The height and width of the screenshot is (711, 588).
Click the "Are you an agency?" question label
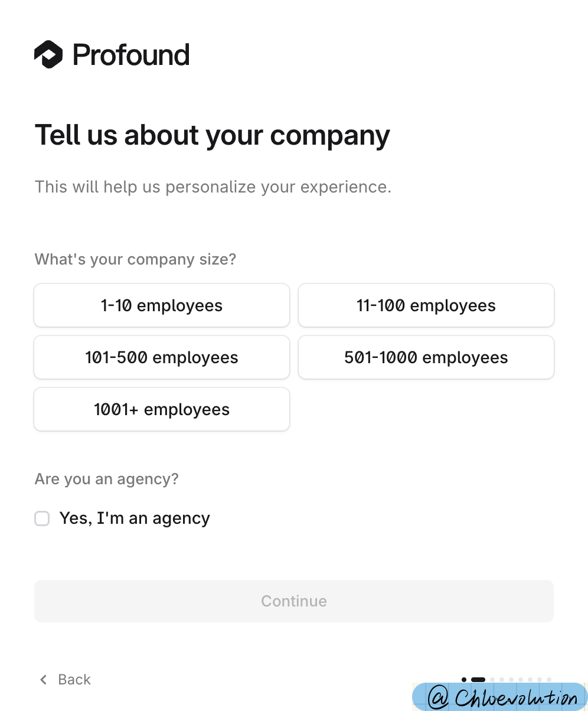(106, 479)
